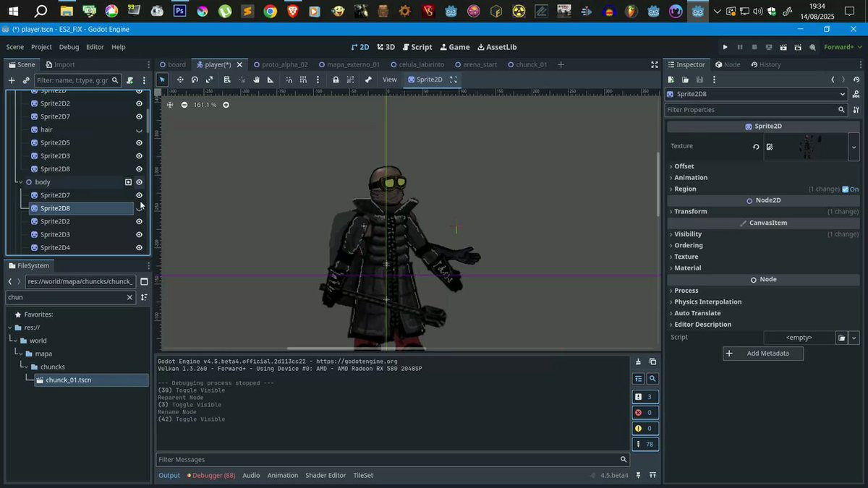
Task: Click the Add Metadata button
Action: click(x=762, y=354)
